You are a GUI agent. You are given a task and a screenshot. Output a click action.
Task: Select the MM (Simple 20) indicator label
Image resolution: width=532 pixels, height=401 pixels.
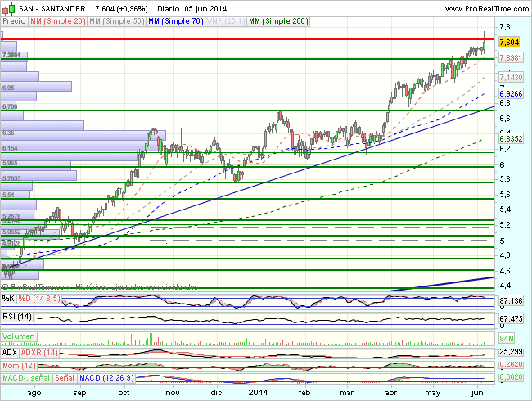(x=56, y=21)
